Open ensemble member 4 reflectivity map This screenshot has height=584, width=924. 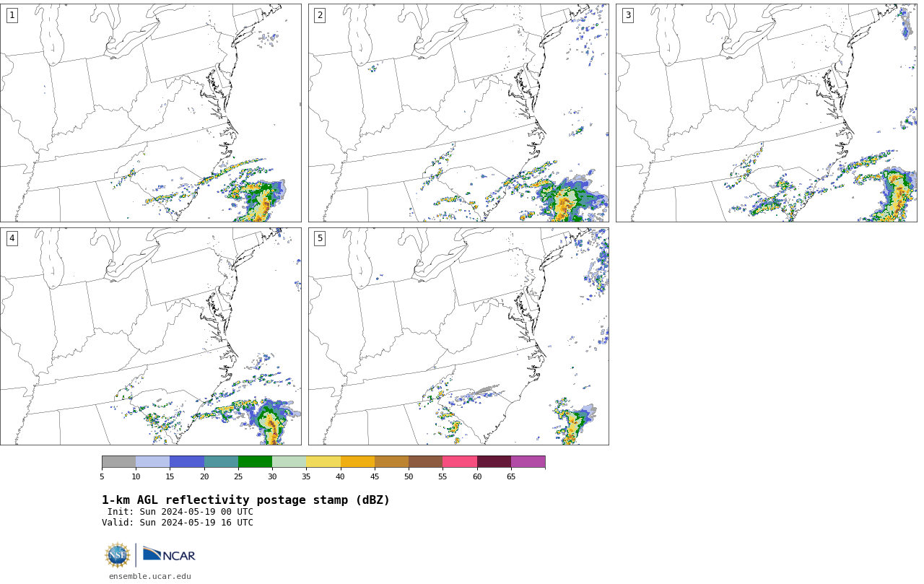(x=151, y=336)
